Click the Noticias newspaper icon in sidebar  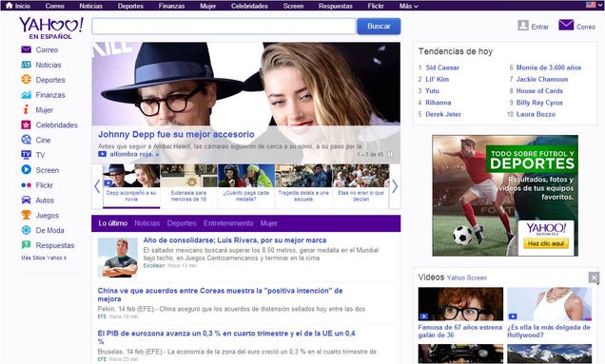(26, 65)
